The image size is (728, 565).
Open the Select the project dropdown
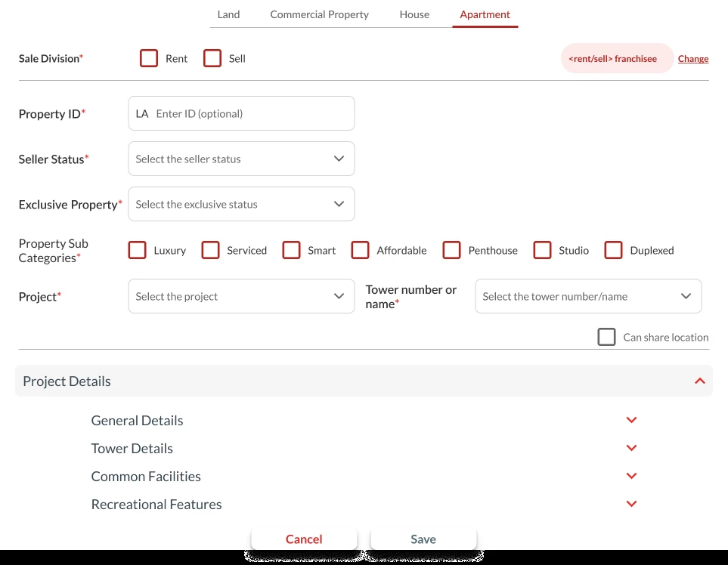coord(241,296)
